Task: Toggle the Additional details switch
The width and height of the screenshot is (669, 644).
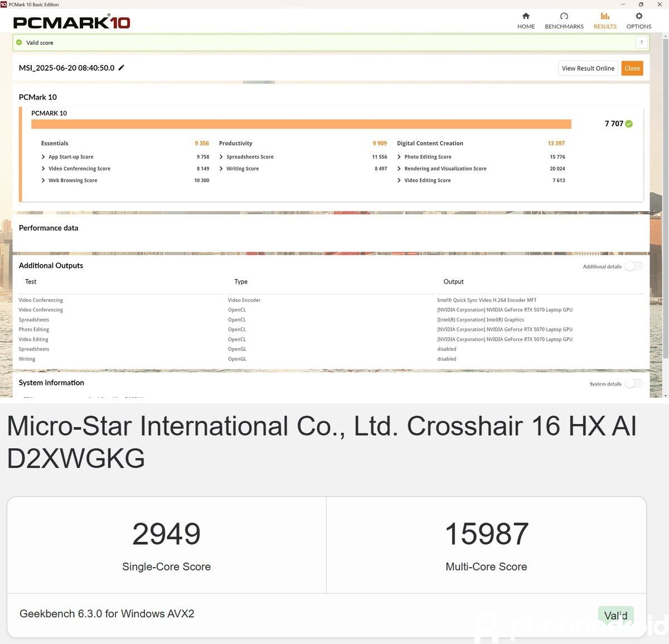Action: [x=634, y=266]
